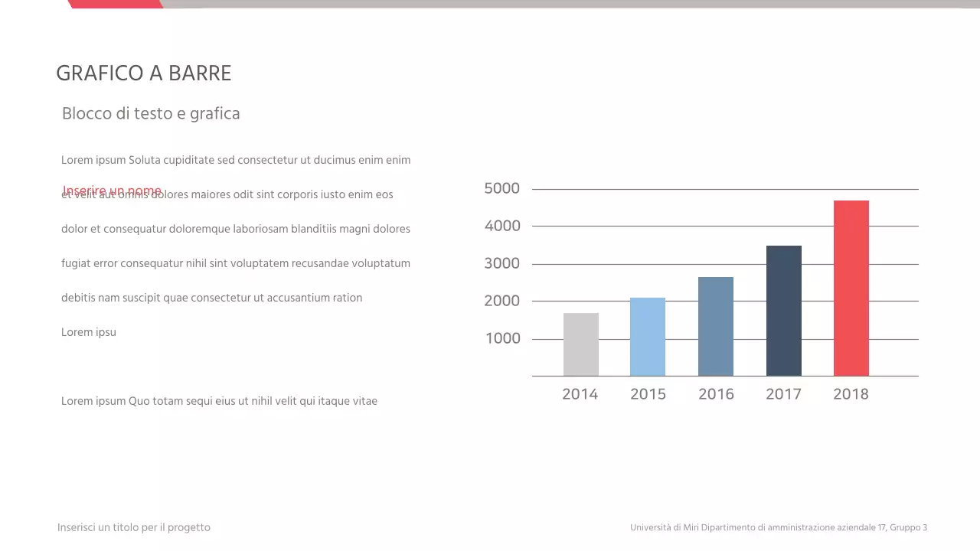Click the red accent shape at top

115,4
